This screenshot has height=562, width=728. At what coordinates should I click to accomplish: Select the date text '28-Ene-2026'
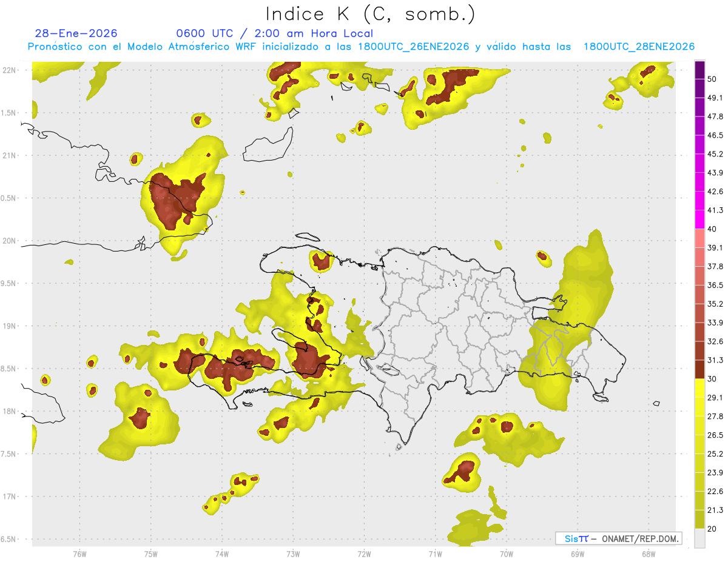[x=76, y=33]
